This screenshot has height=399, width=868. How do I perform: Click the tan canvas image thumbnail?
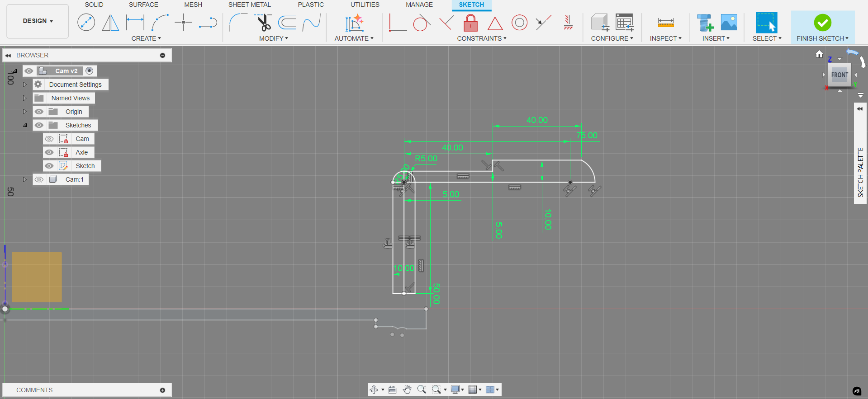[37, 277]
